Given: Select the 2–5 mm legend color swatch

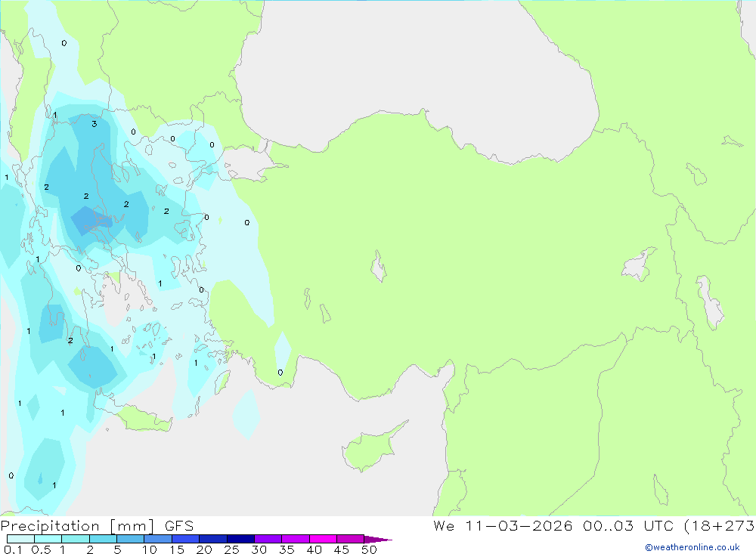Looking at the screenshot, I should pos(103,539).
